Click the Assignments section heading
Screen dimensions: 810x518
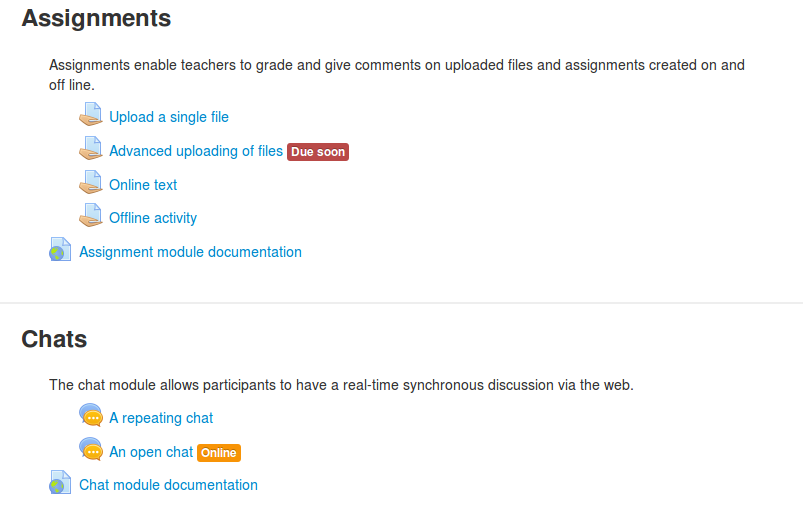tap(96, 19)
